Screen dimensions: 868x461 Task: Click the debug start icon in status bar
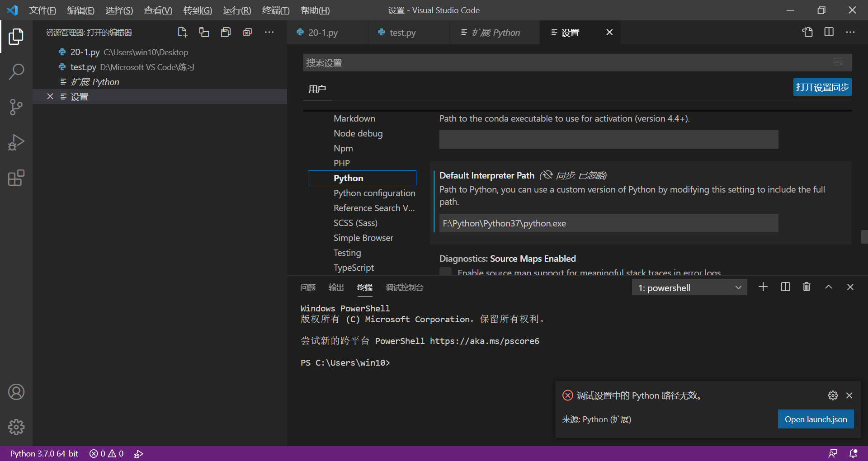[139, 454]
